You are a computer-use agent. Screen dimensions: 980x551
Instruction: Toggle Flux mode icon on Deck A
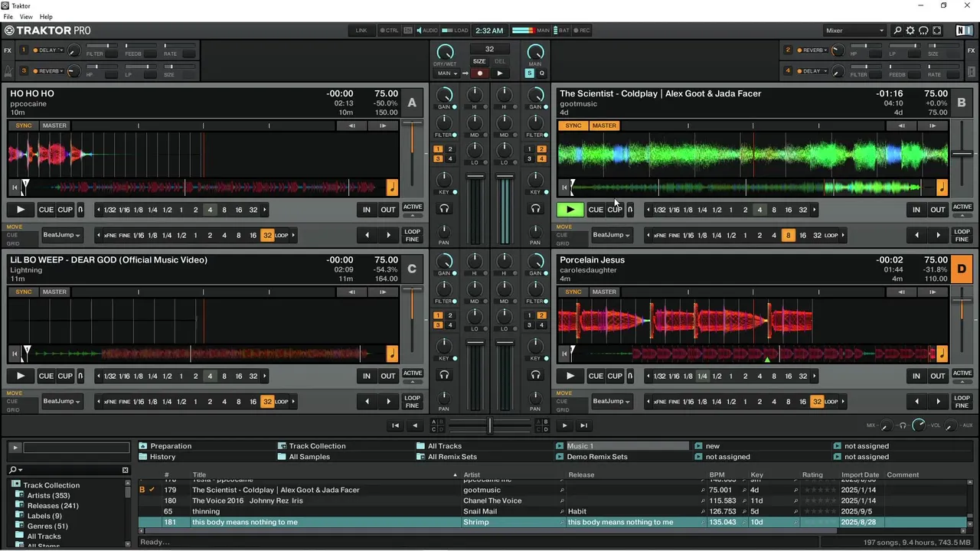pos(80,210)
